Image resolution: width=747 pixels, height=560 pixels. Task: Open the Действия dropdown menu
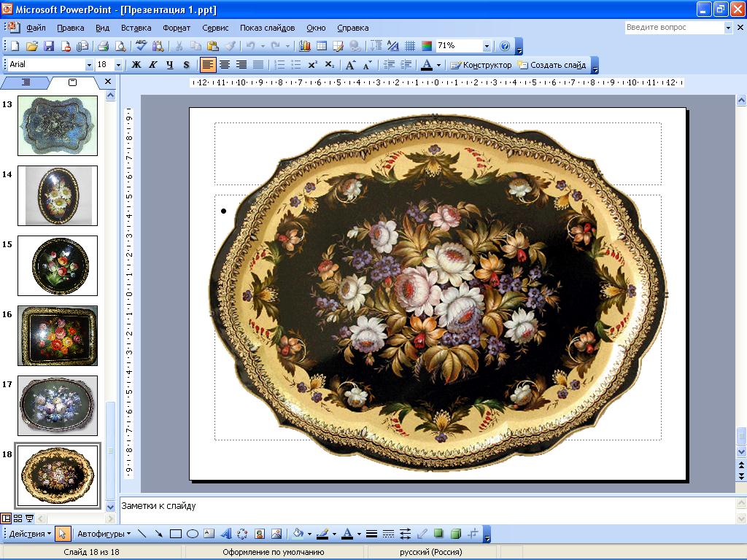tap(30, 534)
